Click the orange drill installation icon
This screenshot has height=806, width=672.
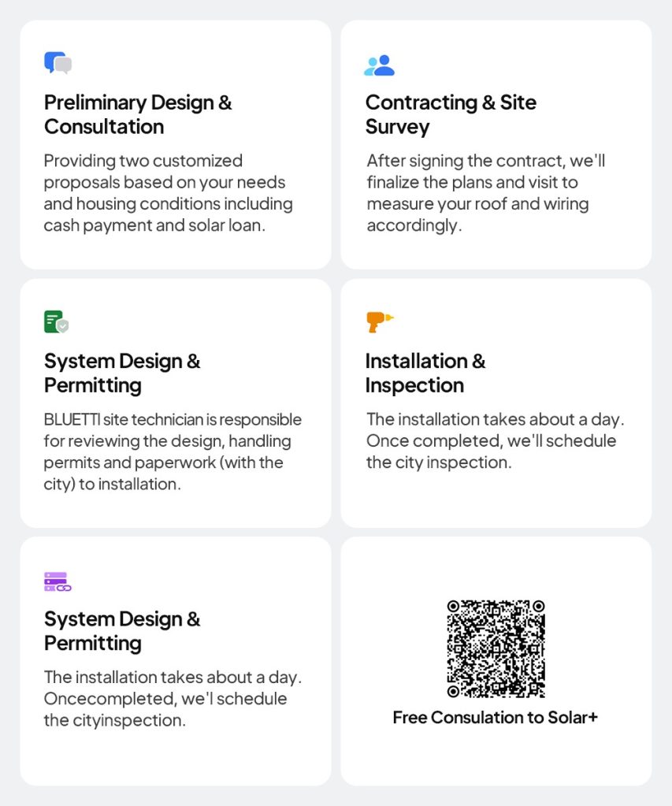click(x=379, y=321)
